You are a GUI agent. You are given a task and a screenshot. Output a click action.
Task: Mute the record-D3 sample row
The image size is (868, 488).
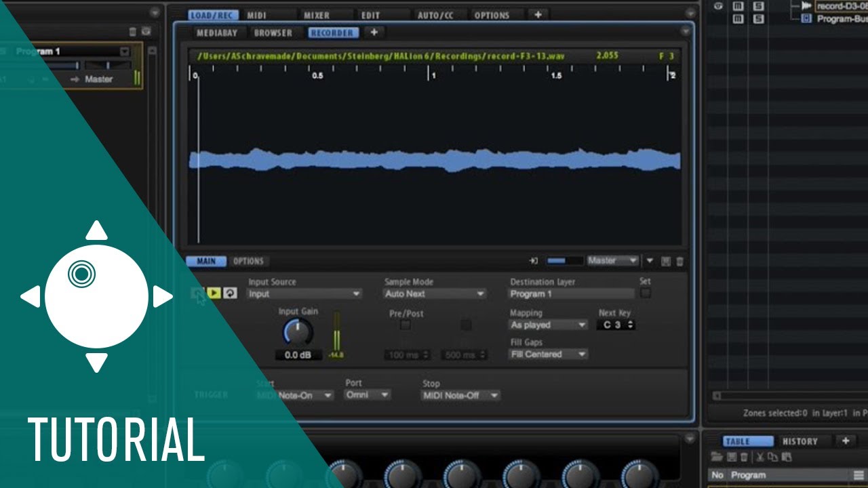738,6
